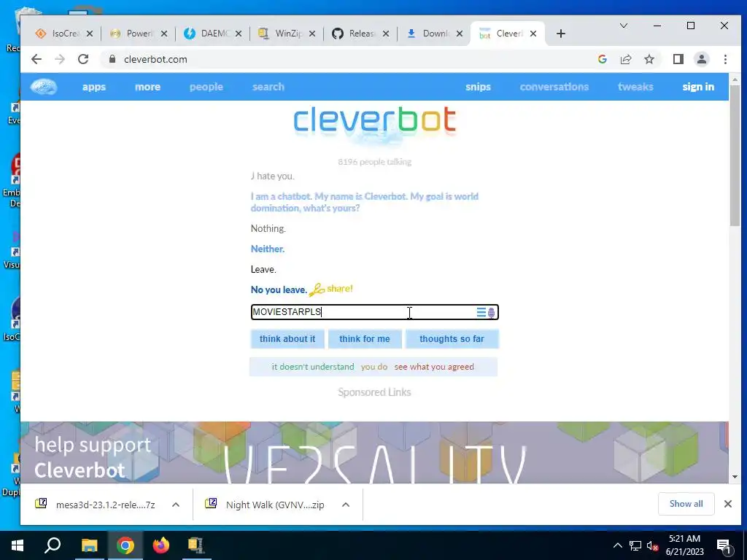
Task: Open the people menu item
Action: [206, 87]
